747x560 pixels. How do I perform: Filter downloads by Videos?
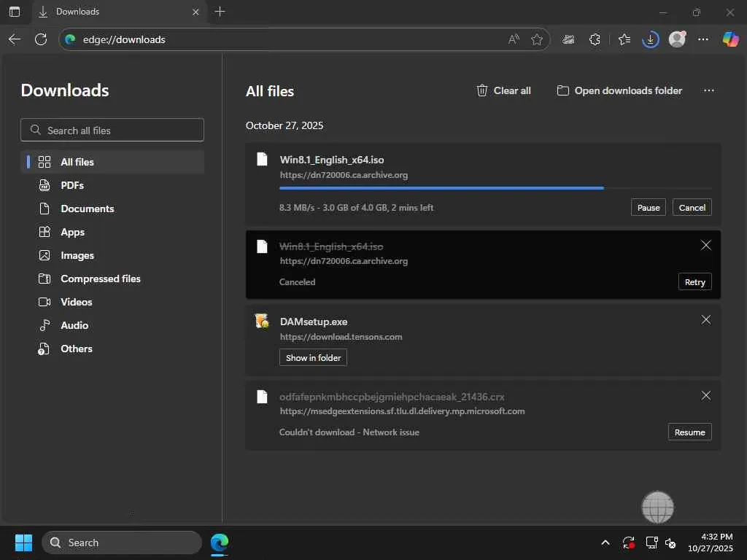[x=76, y=302]
